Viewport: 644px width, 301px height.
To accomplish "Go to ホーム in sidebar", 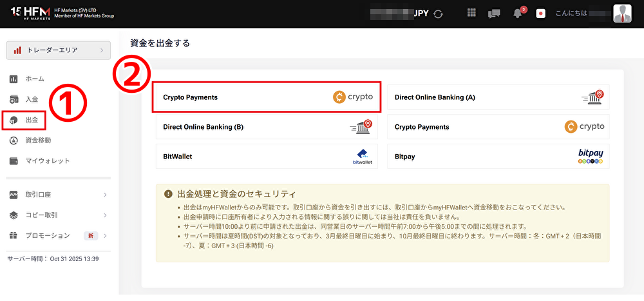I will pyautogui.click(x=35, y=79).
